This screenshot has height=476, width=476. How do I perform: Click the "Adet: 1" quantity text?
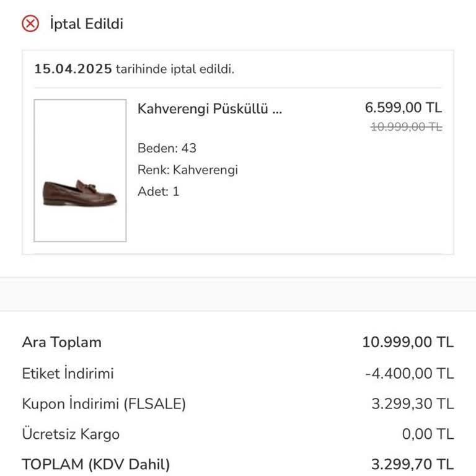158,192
